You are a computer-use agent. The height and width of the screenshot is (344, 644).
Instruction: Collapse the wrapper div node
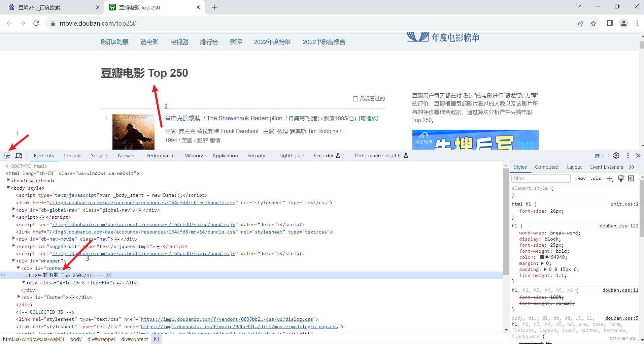(x=14, y=260)
